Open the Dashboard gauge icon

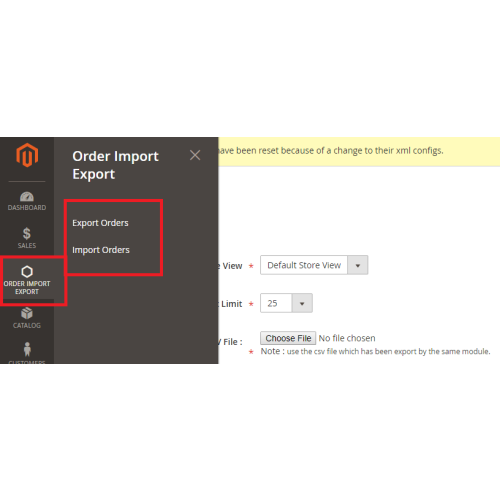pos(27,197)
